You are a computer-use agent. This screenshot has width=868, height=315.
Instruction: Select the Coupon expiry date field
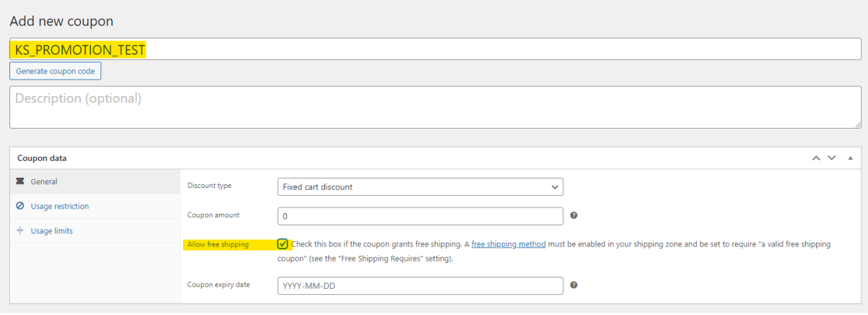420,286
